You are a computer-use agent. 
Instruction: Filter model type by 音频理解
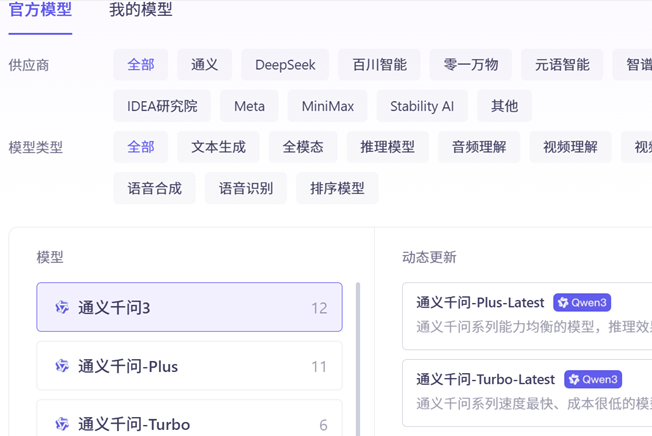[479, 147]
